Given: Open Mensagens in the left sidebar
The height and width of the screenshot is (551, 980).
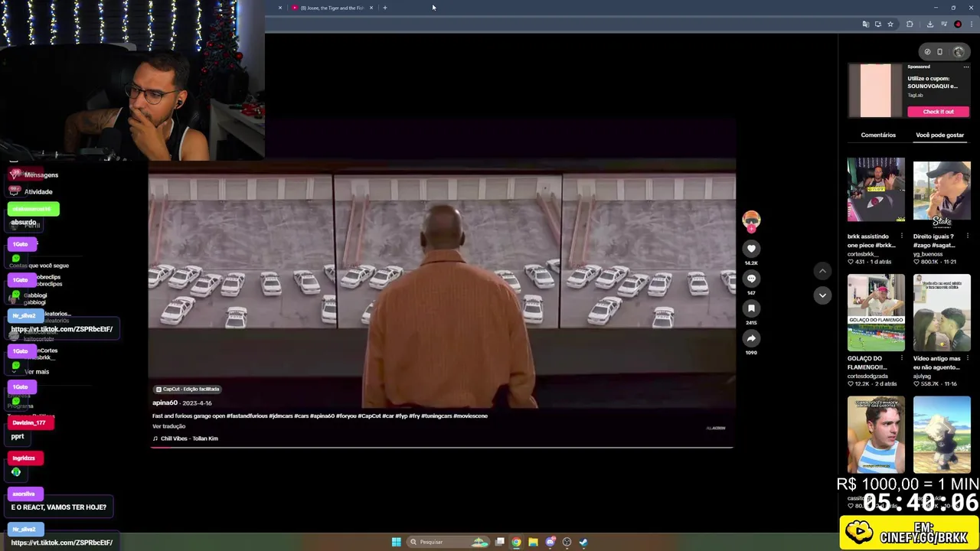Looking at the screenshot, I should pos(41,174).
